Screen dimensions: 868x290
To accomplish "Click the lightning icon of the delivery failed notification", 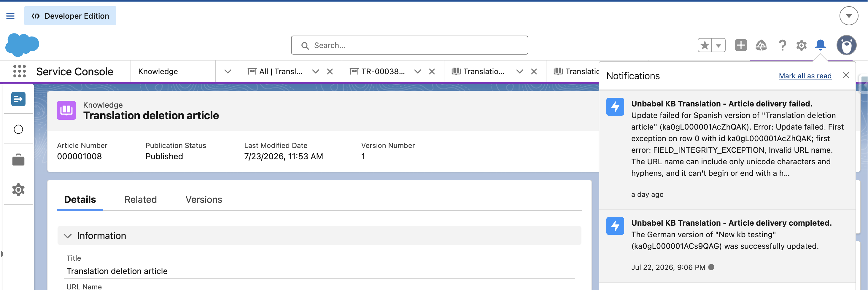I will (615, 107).
